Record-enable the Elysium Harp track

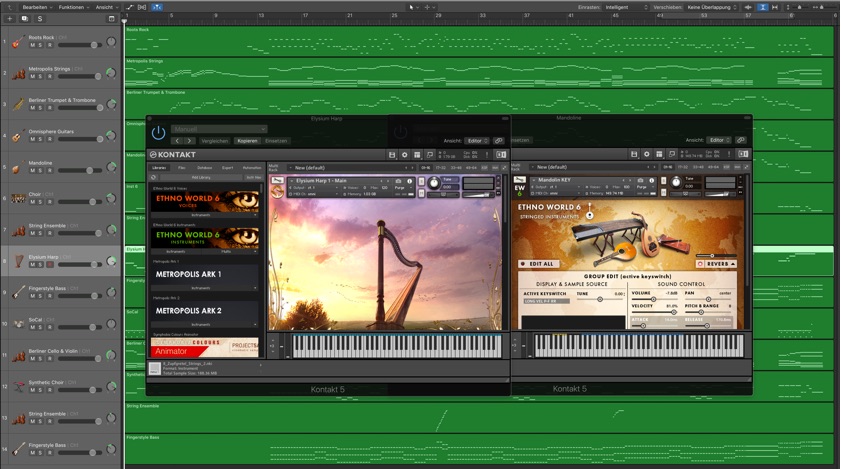pos(49,265)
